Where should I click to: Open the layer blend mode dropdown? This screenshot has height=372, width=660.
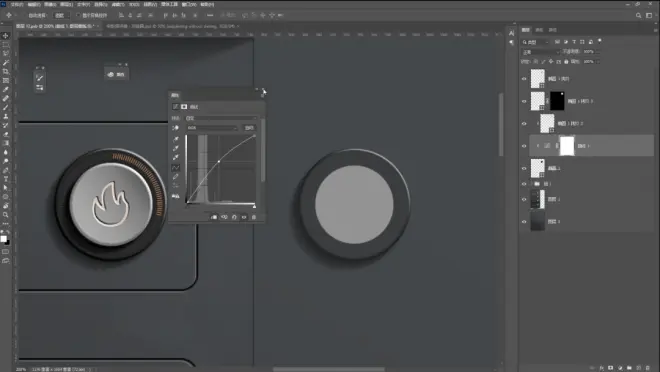click(x=541, y=52)
